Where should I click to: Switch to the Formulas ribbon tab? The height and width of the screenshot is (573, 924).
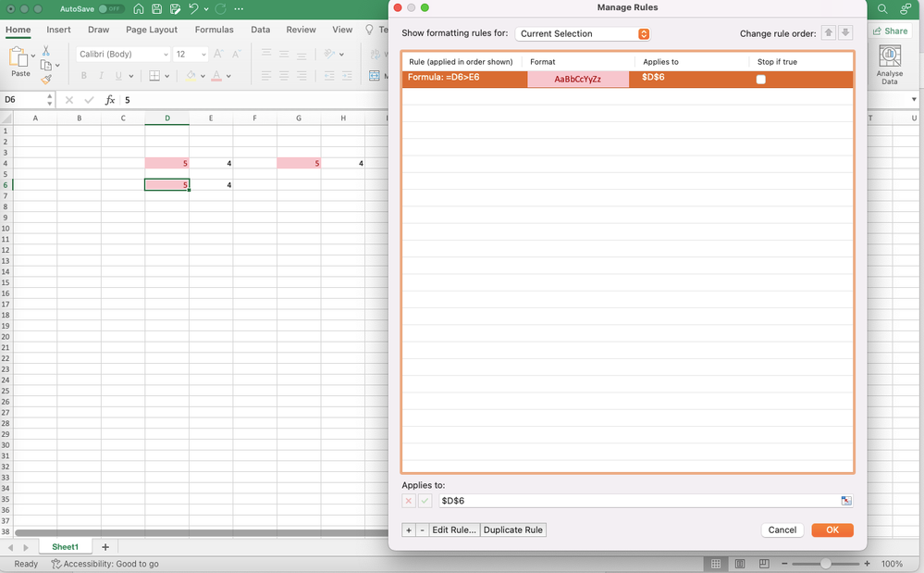[x=214, y=30]
